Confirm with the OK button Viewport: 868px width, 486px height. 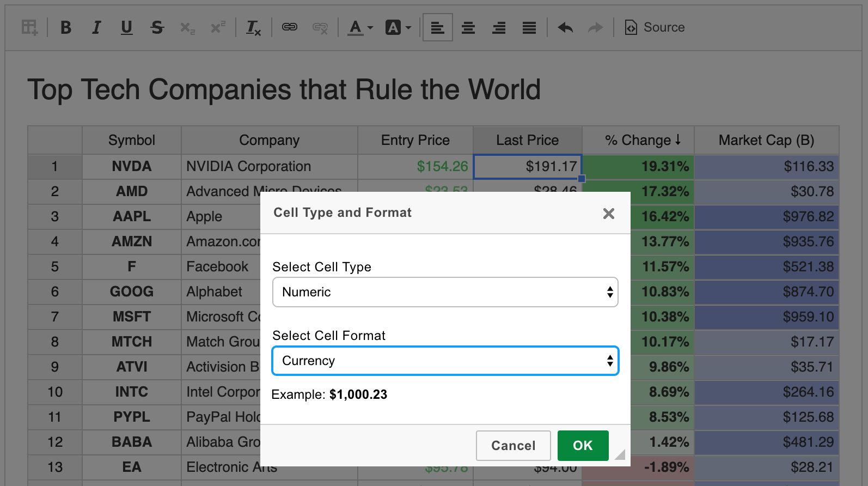[x=583, y=446]
